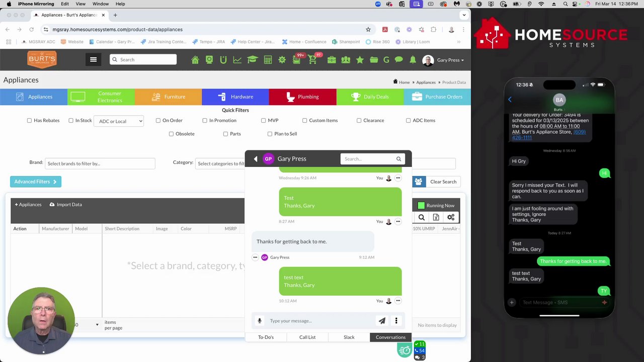Image resolution: width=644 pixels, height=362 pixels.
Task: Export grid with Excel icon
Action: pos(436,217)
